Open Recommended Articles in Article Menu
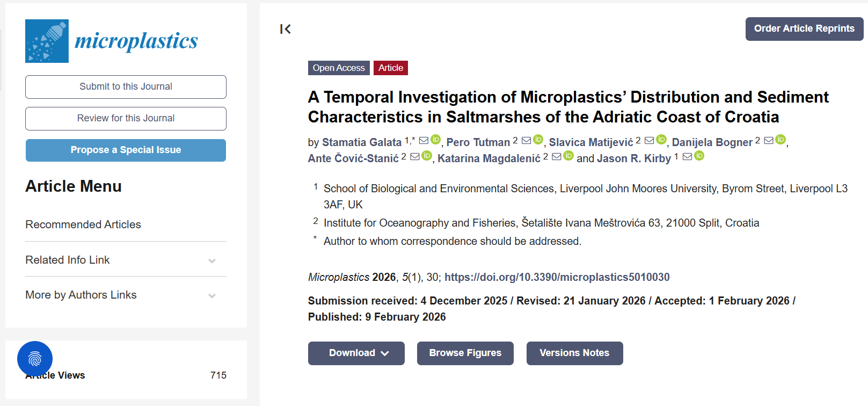Image resolution: width=868 pixels, height=406 pixels. [83, 224]
